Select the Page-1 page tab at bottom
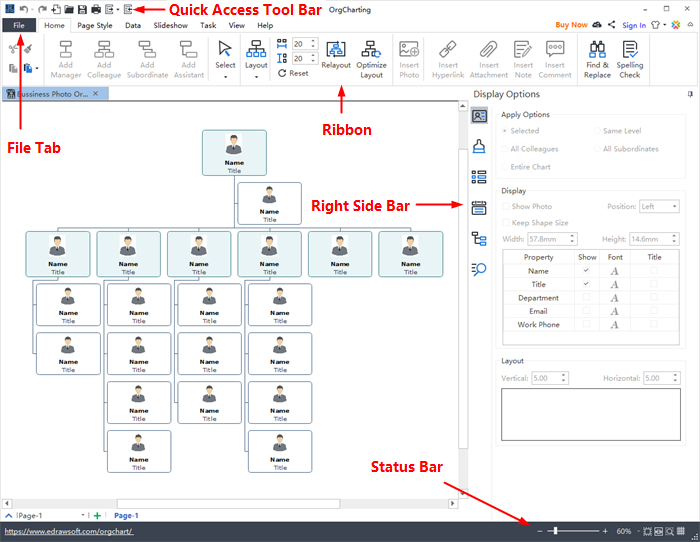 coord(126,516)
